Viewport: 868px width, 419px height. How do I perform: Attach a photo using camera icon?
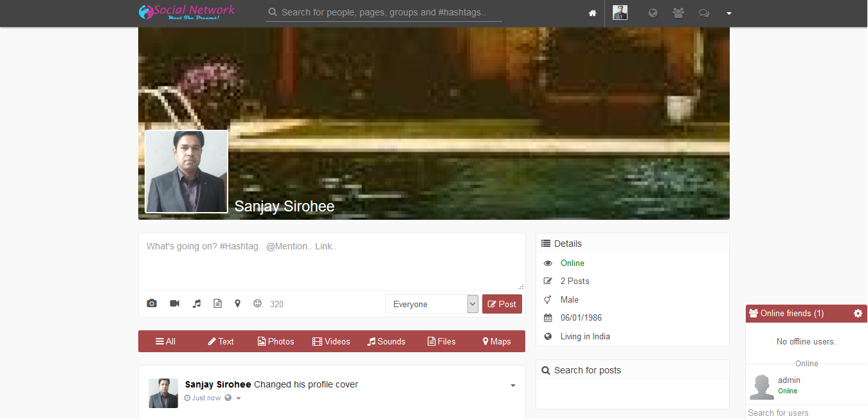pos(152,303)
